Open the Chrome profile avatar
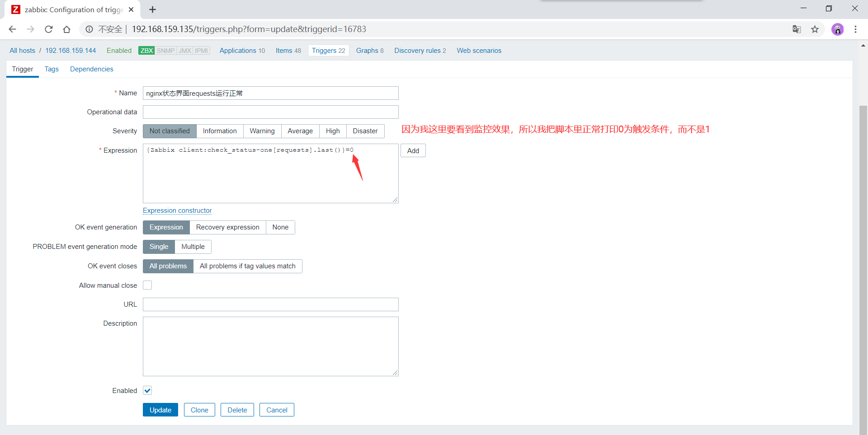This screenshot has height=435, width=868. pos(837,29)
